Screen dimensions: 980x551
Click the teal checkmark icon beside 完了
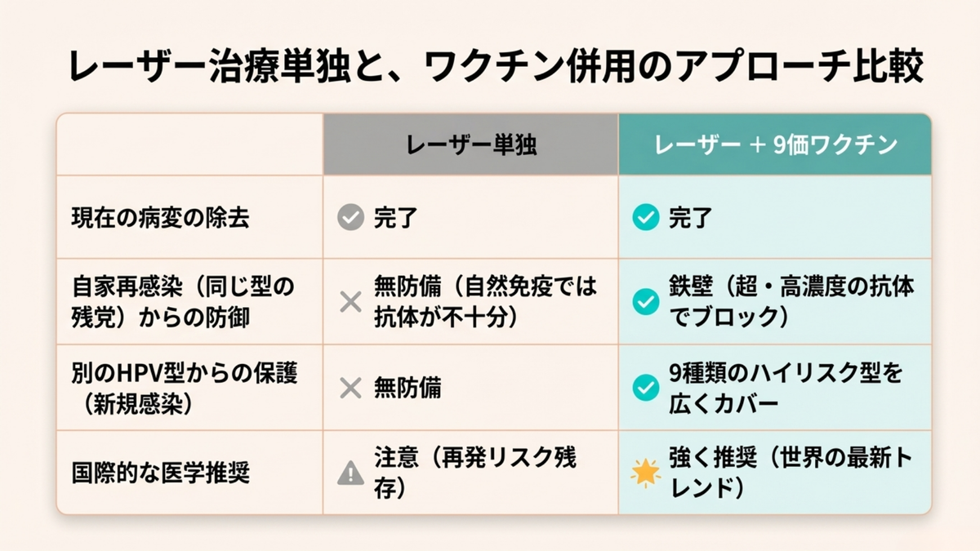click(646, 218)
